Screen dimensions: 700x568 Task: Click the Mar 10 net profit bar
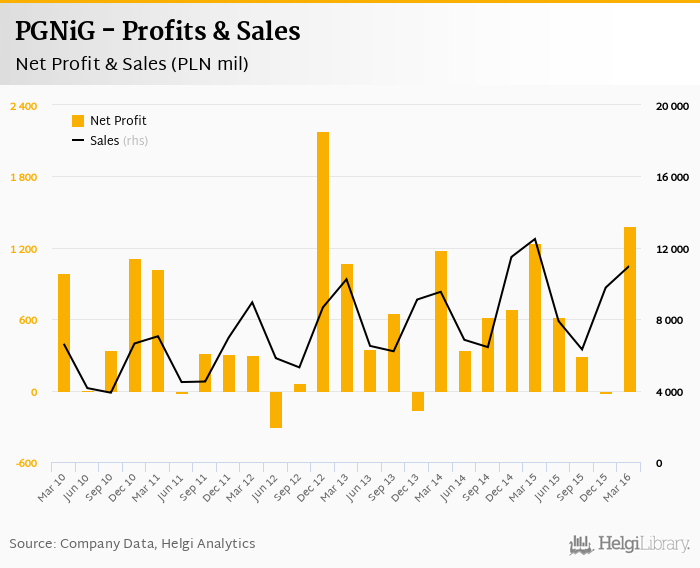tap(64, 332)
